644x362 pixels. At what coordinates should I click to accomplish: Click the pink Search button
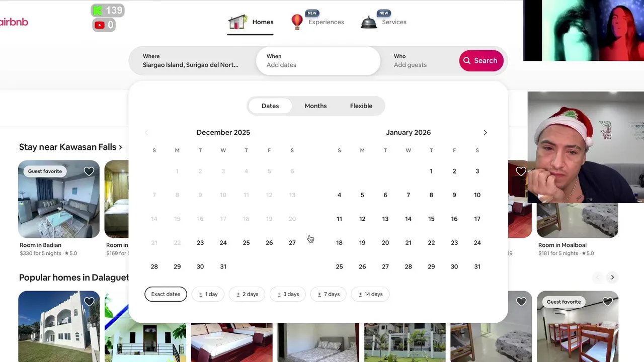click(481, 61)
